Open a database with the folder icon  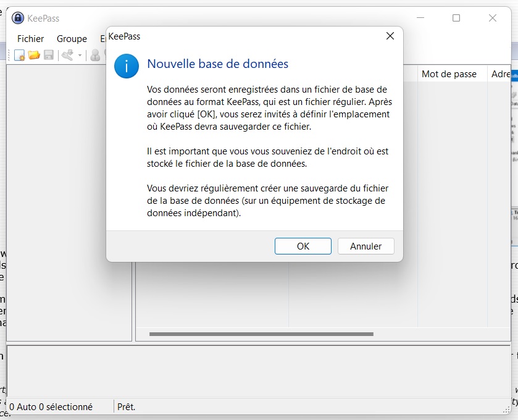tap(34, 56)
